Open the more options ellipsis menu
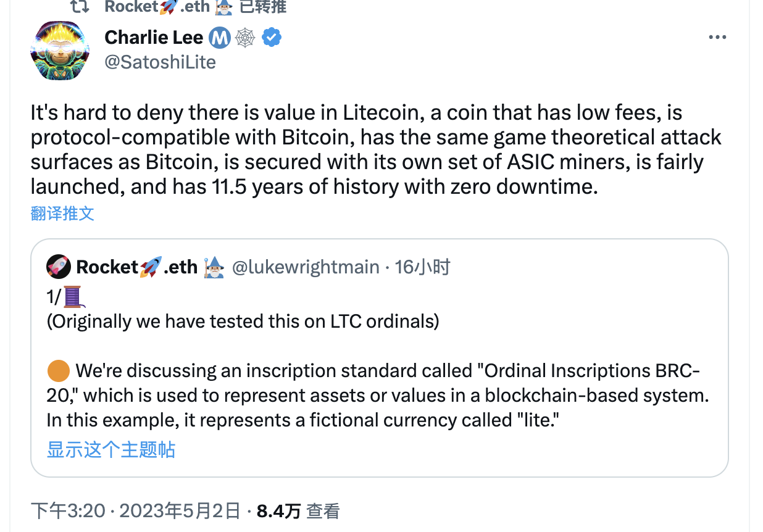763x532 pixels. click(x=717, y=38)
